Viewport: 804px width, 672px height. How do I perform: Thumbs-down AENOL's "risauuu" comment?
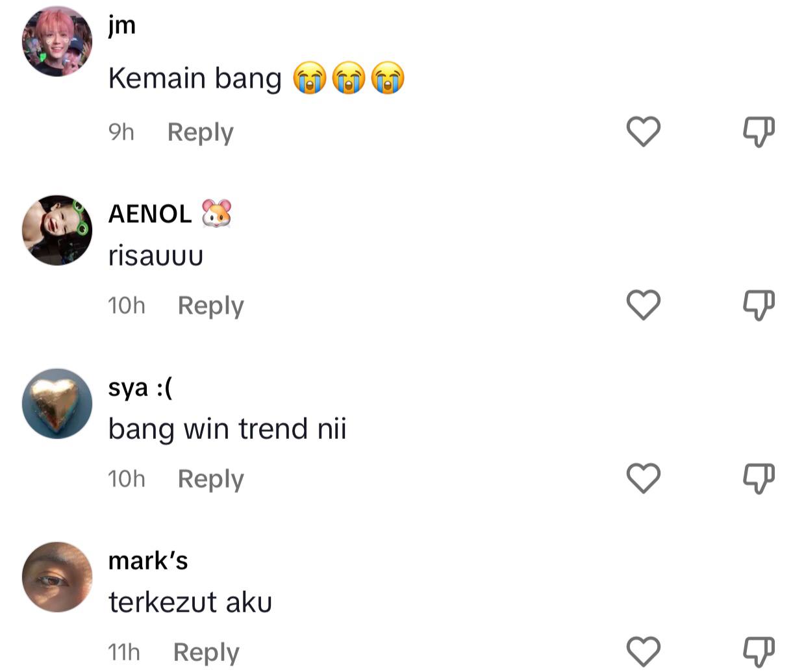coord(759,305)
